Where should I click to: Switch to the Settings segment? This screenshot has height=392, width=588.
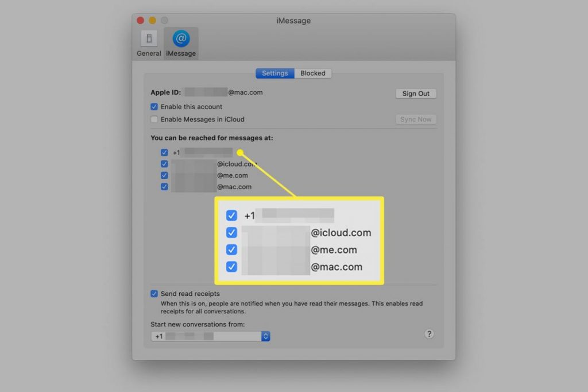pos(275,73)
